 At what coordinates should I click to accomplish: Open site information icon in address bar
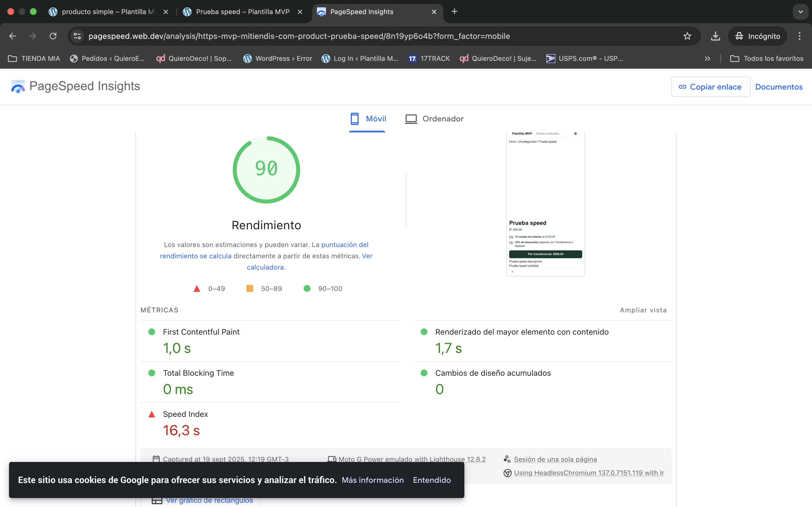(77, 36)
